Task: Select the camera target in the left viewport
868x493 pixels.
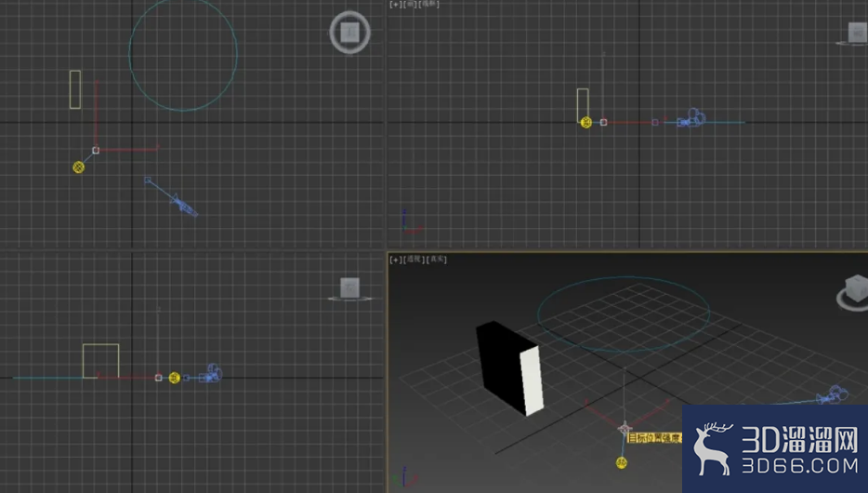Action: (186, 378)
